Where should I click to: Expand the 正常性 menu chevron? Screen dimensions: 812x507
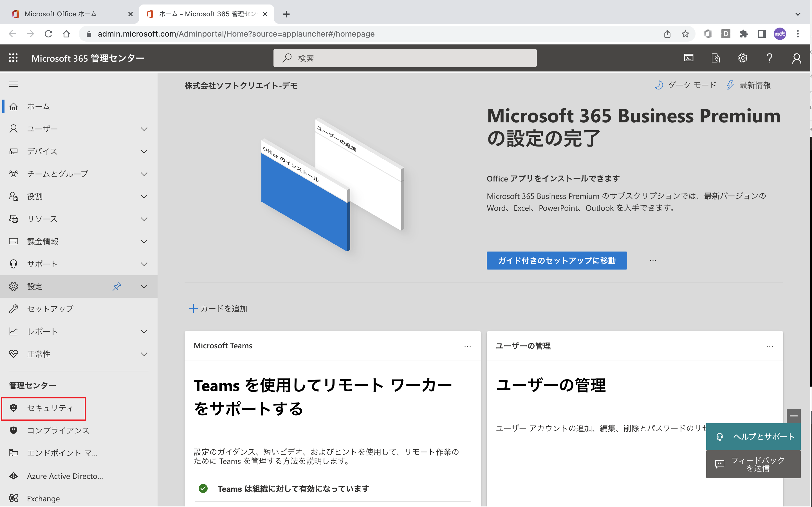pos(144,354)
